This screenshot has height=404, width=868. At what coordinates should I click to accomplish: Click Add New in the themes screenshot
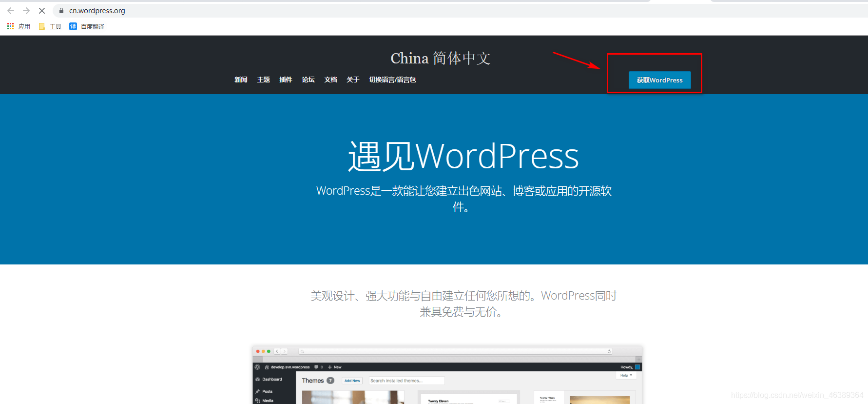coord(352,381)
